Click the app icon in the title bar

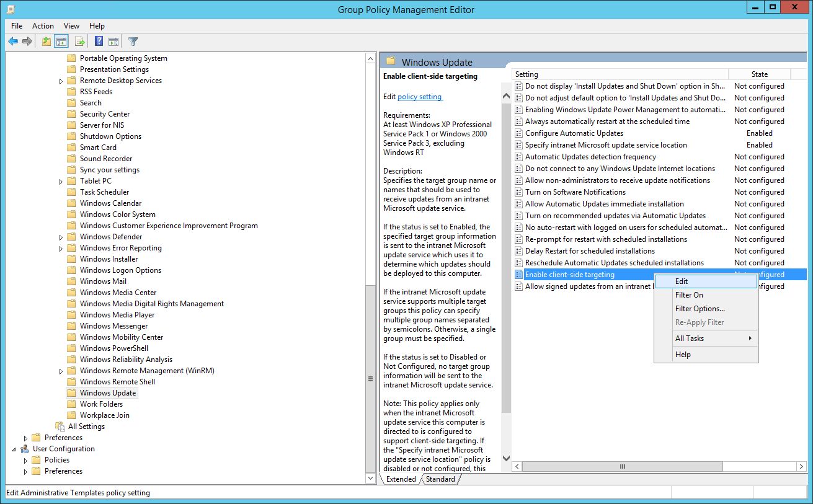click(11, 9)
